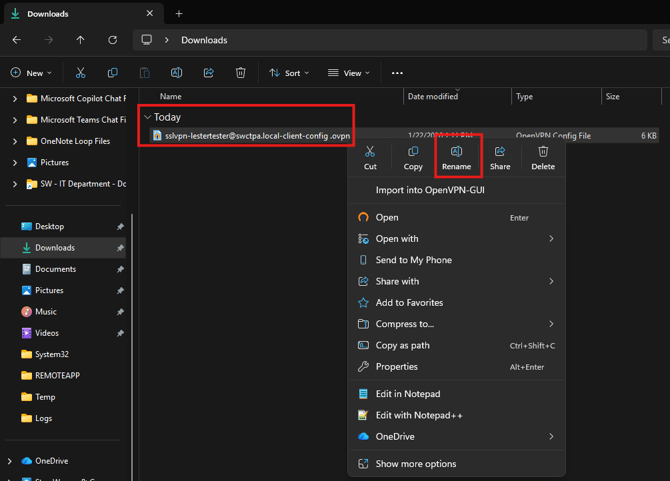The height and width of the screenshot is (481, 670).
Task: Click Show more options
Action: coord(415,464)
